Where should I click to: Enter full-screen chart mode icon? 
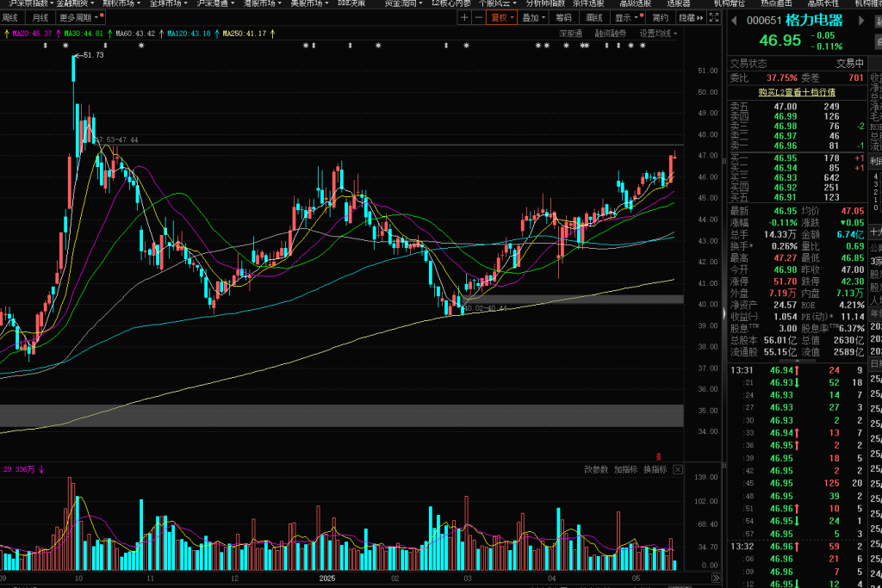714,18
